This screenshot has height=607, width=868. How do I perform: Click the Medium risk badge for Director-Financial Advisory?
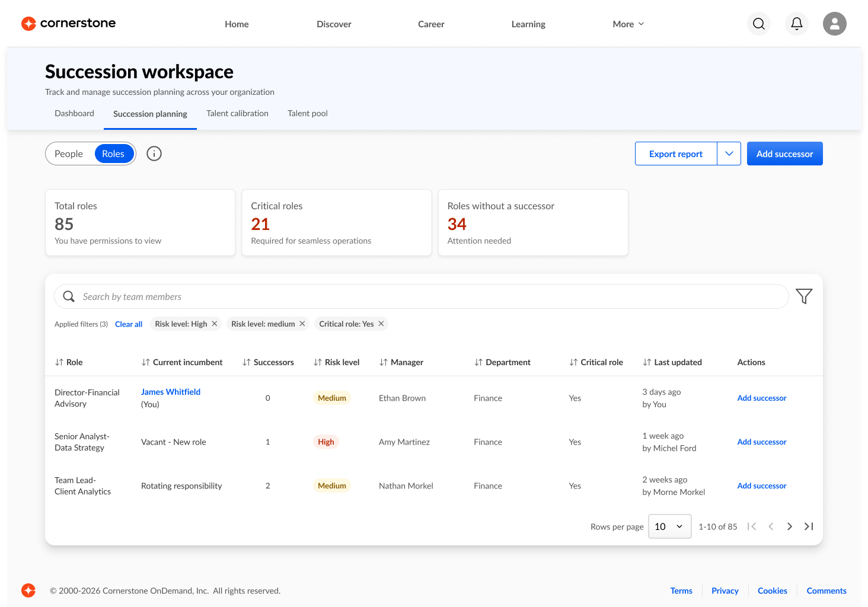[332, 398]
